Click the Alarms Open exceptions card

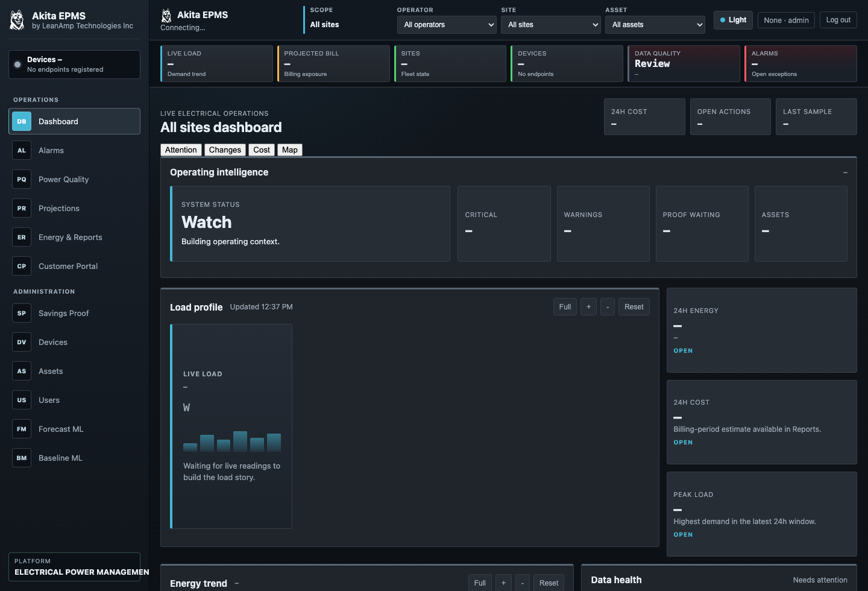point(800,63)
